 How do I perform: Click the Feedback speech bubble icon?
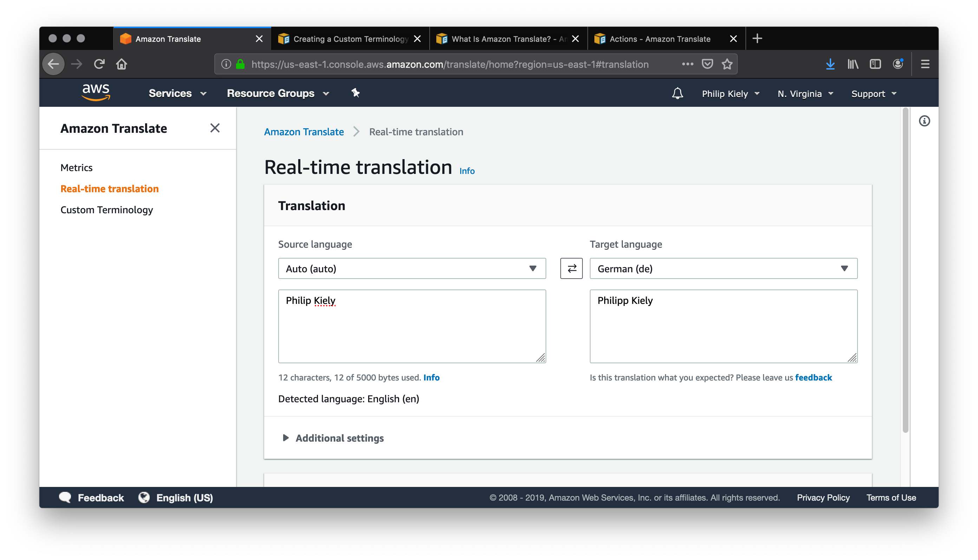click(65, 498)
